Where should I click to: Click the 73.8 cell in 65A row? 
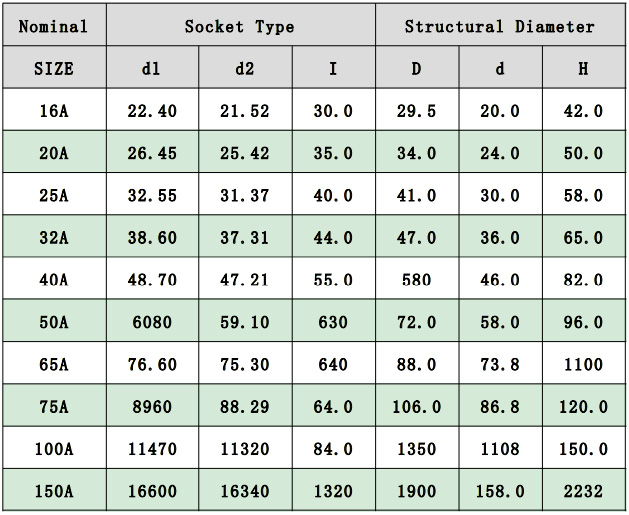point(500,365)
